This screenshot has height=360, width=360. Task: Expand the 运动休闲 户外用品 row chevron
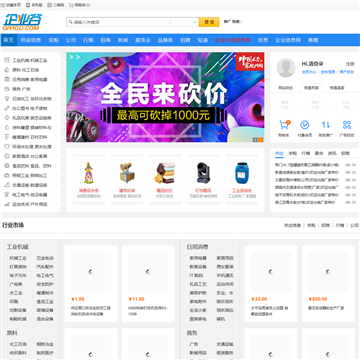coord(56,204)
